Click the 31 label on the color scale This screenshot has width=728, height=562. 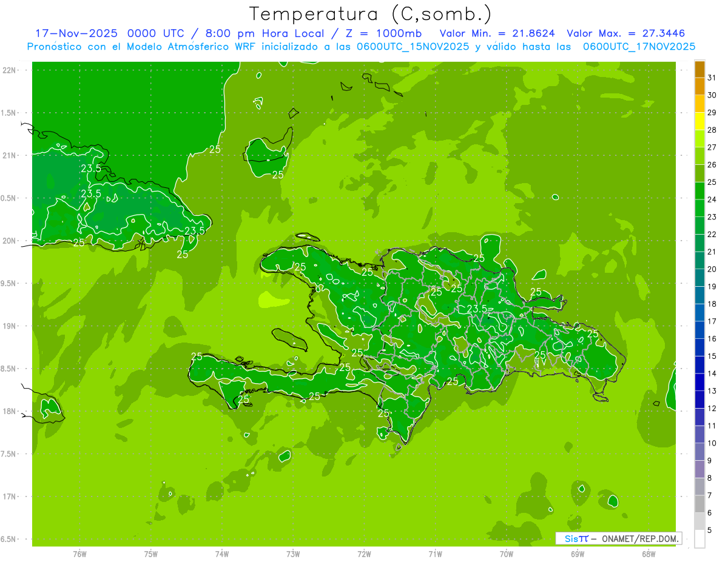[x=712, y=78]
